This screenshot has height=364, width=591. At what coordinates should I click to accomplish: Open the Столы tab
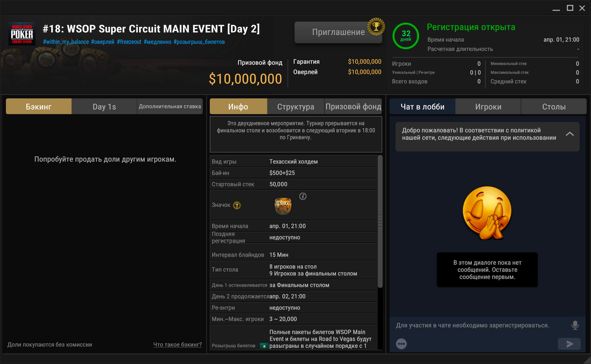point(554,106)
